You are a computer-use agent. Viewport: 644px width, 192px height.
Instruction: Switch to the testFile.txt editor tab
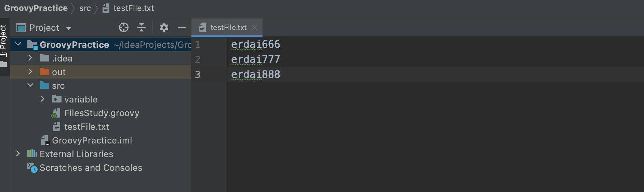pos(228,27)
